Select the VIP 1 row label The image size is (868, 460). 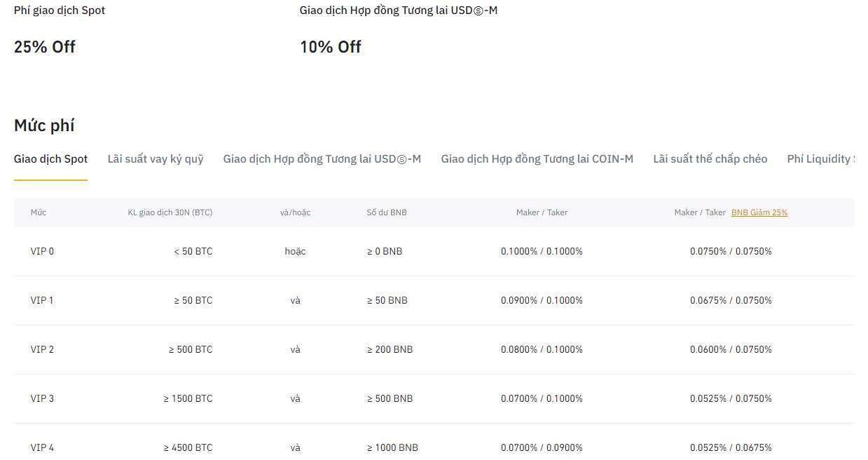42,300
